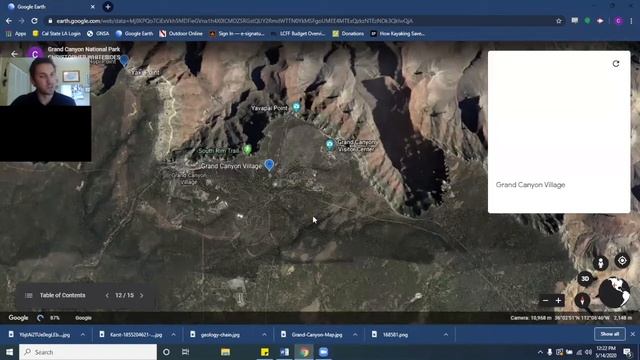Open the Cal State LA Login bookmark
The image size is (640, 360).
tap(56, 34)
